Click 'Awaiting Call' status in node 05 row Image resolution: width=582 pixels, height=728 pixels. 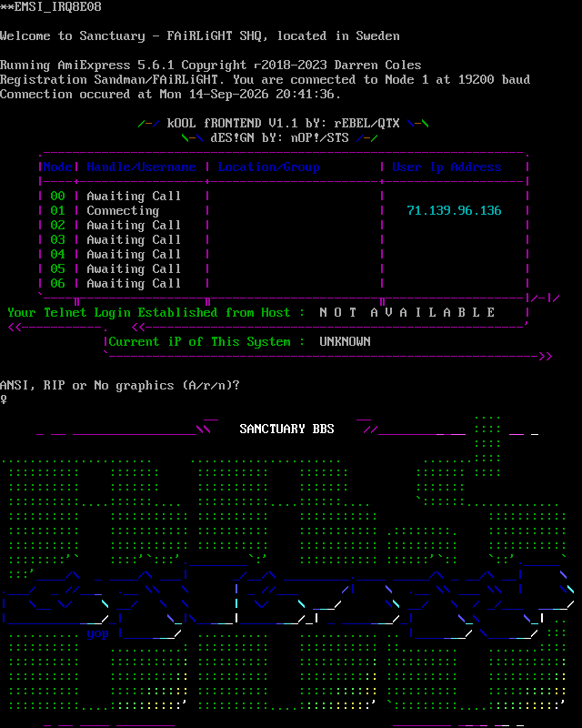point(134,268)
